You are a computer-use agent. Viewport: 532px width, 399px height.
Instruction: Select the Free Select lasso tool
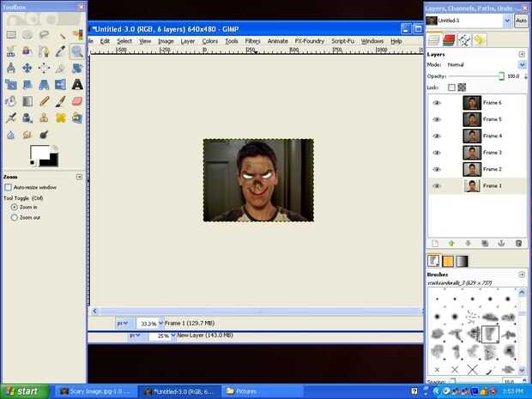(44, 34)
